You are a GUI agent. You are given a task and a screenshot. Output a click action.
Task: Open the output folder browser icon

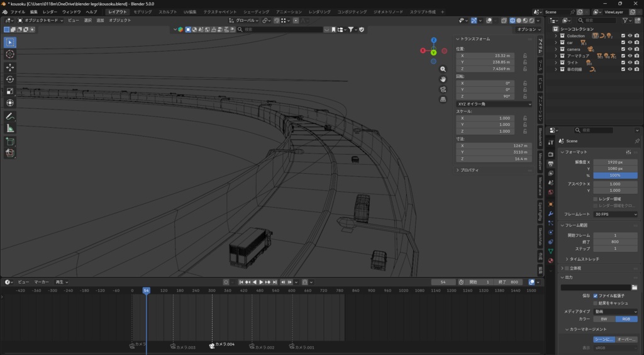(635, 288)
